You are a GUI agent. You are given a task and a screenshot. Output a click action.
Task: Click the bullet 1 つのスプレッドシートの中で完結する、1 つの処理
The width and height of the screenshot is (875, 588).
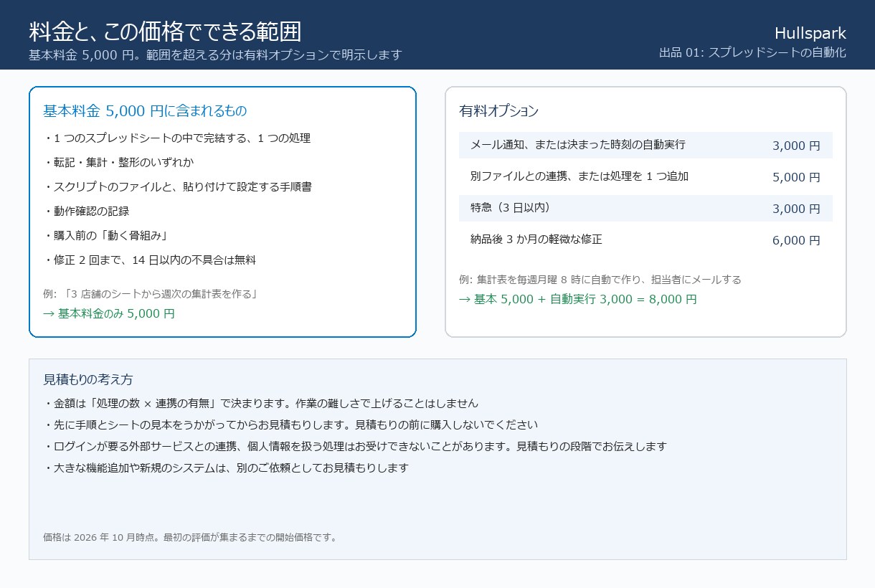pyautogui.click(x=176, y=138)
